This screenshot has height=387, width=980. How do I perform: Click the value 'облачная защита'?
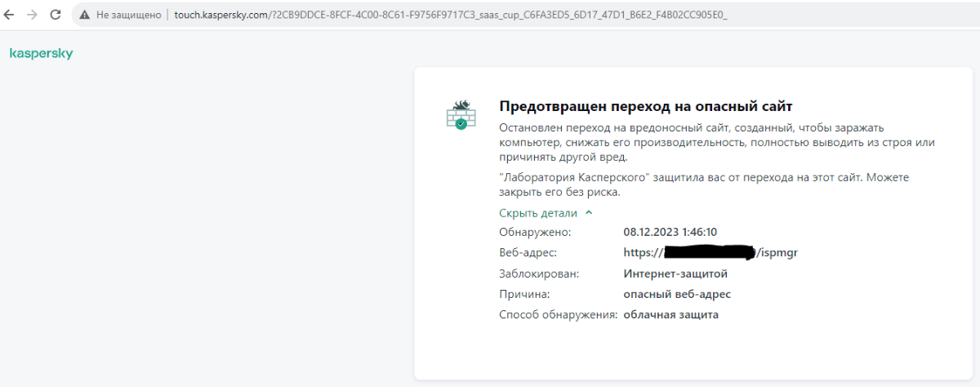[671, 314]
